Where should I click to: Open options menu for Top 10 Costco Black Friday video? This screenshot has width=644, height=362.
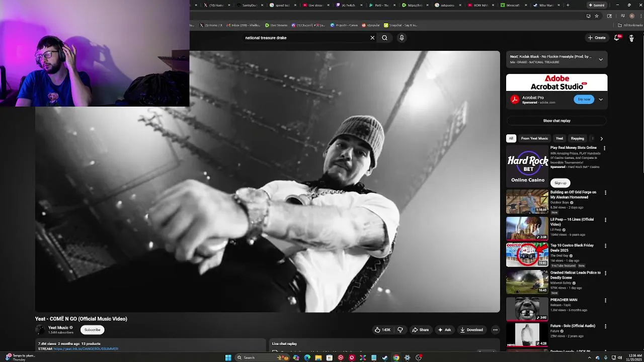(605, 246)
